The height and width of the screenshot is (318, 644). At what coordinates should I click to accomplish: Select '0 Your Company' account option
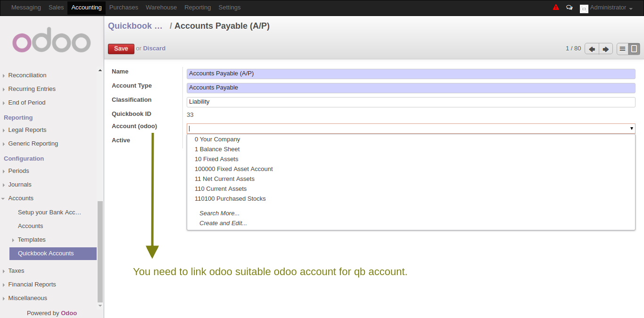coord(217,139)
